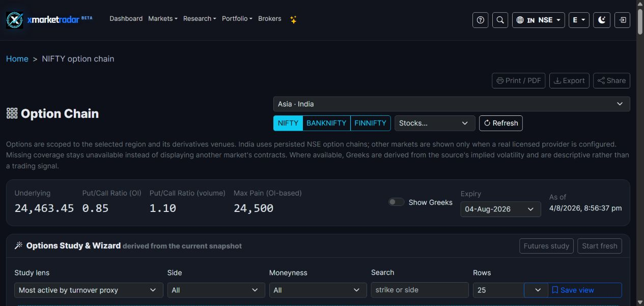Toggle the Show Greeks switch
644x306 pixels.
(x=396, y=202)
